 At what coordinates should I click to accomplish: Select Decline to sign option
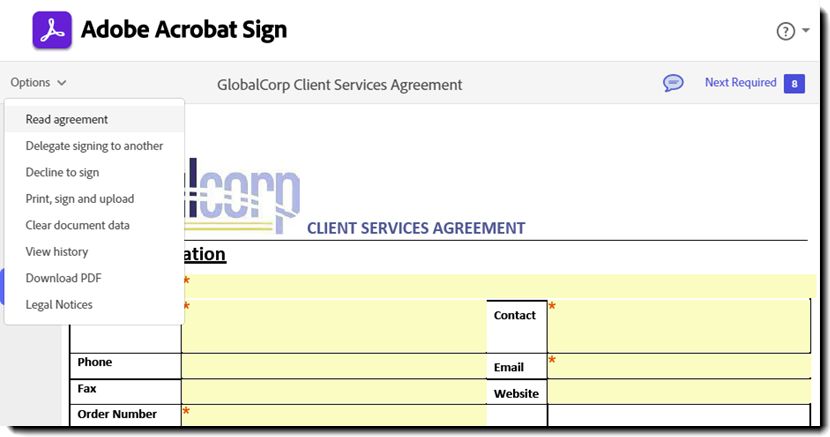coord(62,172)
